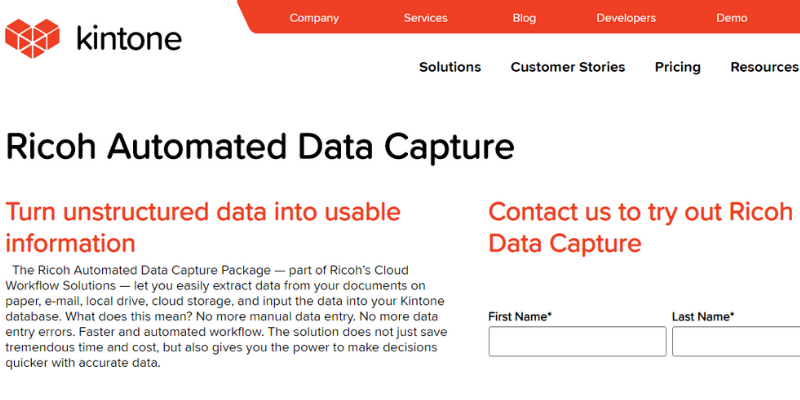Focus the First Name input field
800x400 pixels.
(x=577, y=341)
